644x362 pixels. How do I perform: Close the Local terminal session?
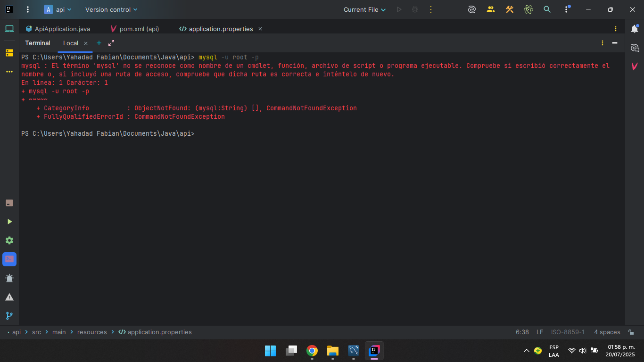(x=86, y=43)
